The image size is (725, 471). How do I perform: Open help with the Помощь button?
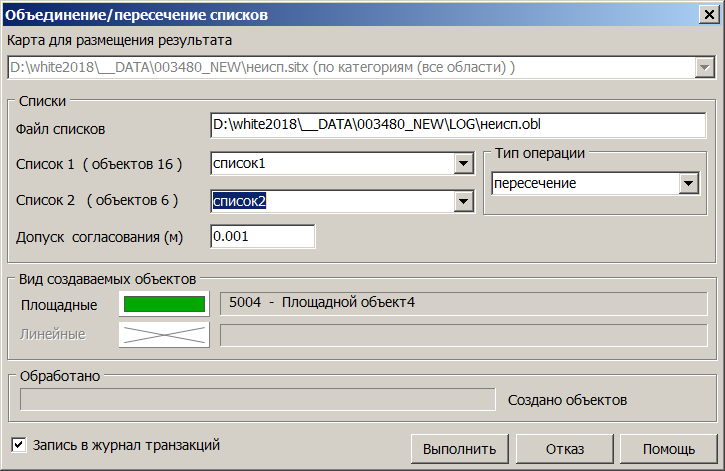click(669, 448)
